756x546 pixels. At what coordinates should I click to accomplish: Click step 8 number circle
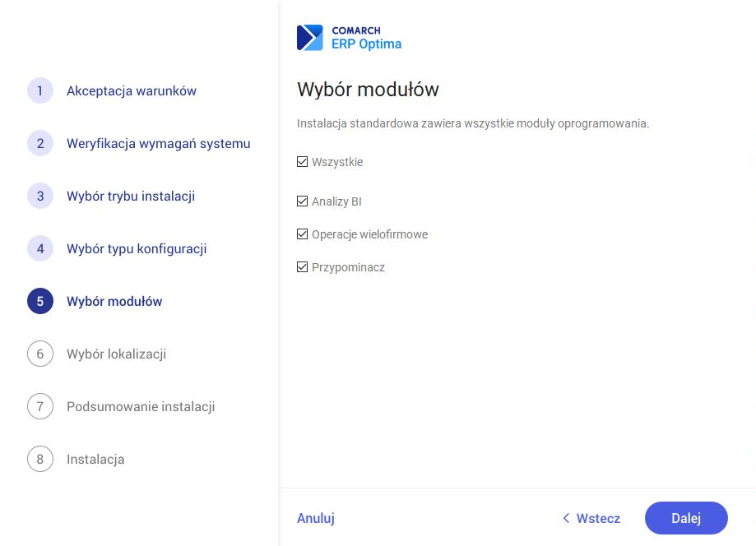point(40,460)
